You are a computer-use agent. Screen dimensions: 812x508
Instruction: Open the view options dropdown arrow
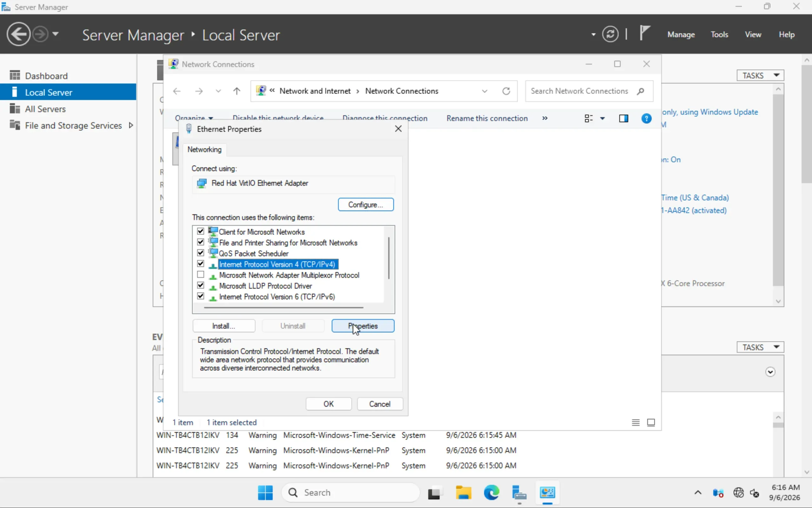[602, 118]
